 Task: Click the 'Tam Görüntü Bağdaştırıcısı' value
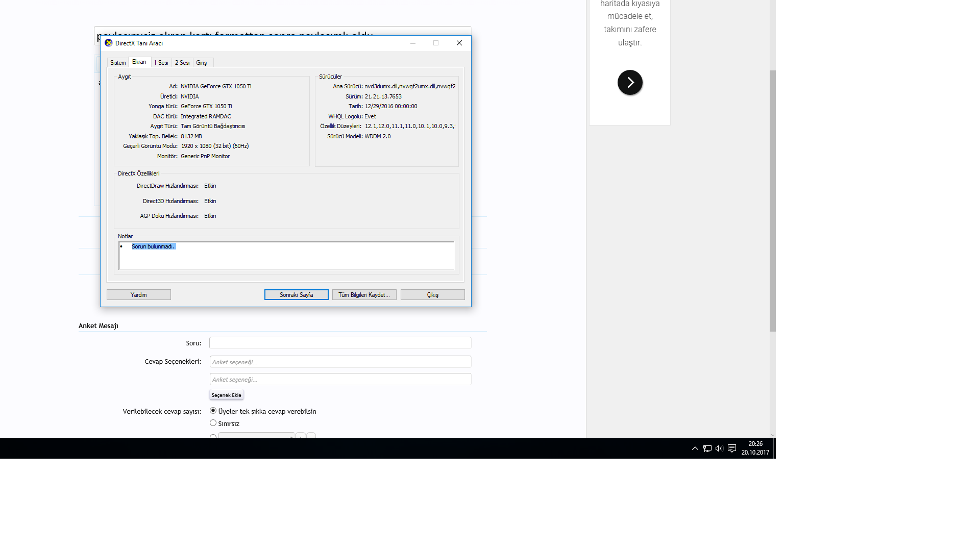click(x=213, y=126)
